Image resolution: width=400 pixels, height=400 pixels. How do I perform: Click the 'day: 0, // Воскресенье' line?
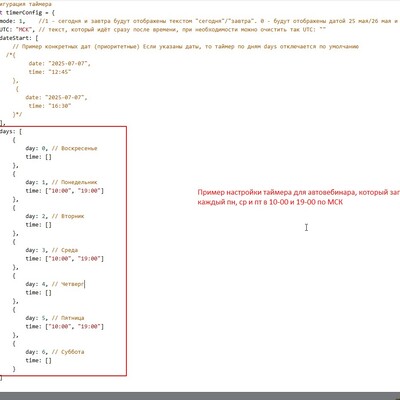pos(61,148)
